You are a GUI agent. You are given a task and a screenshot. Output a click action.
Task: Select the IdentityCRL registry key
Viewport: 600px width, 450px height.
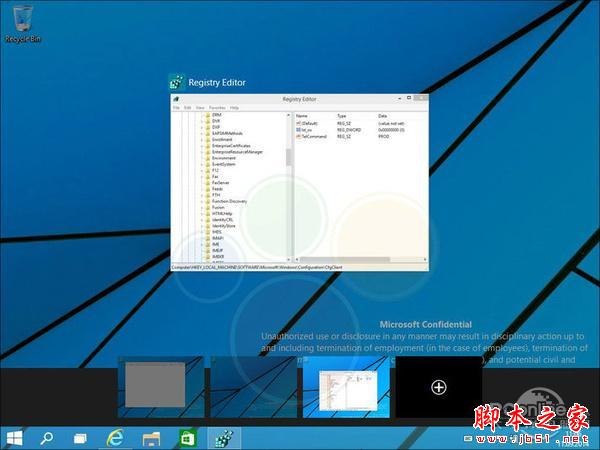pos(222,220)
